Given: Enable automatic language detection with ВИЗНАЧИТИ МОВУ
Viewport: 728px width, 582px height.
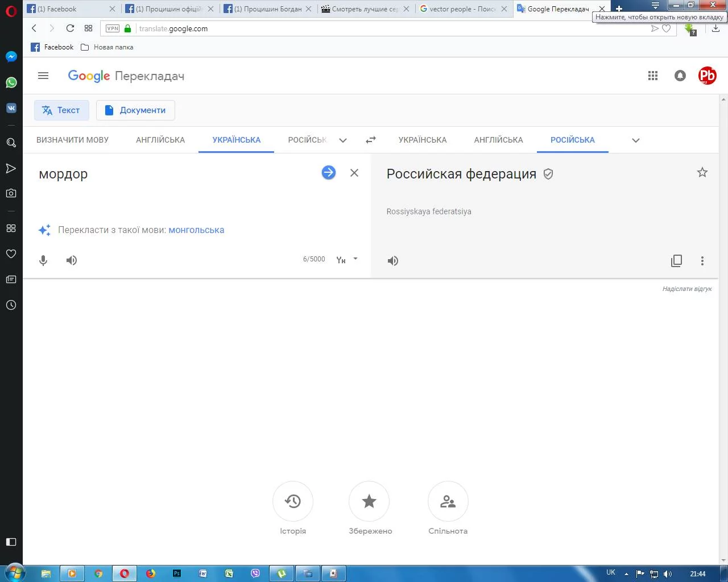Looking at the screenshot, I should pyautogui.click(x=73, y=139).
